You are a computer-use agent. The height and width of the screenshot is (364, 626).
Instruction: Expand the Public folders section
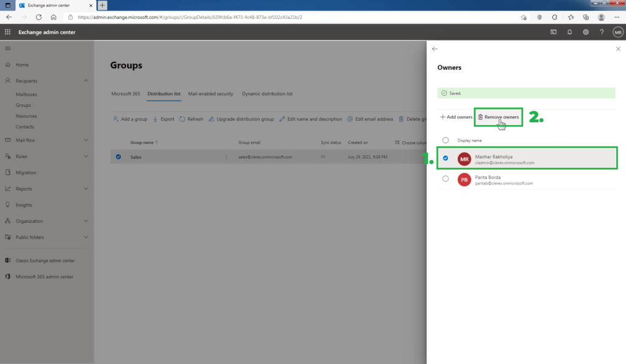click(x=86, y=237)
